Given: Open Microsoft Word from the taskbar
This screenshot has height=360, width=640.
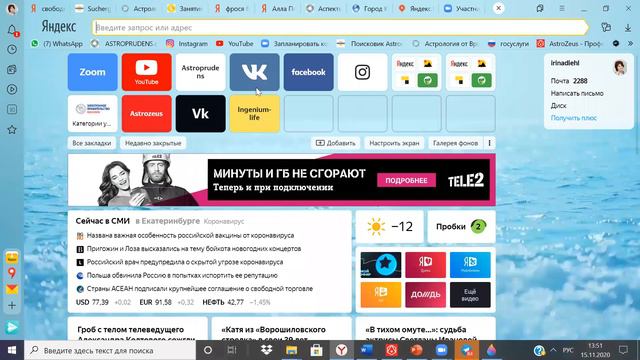Looking at the screenshot, I should click(x=367, y=350).
